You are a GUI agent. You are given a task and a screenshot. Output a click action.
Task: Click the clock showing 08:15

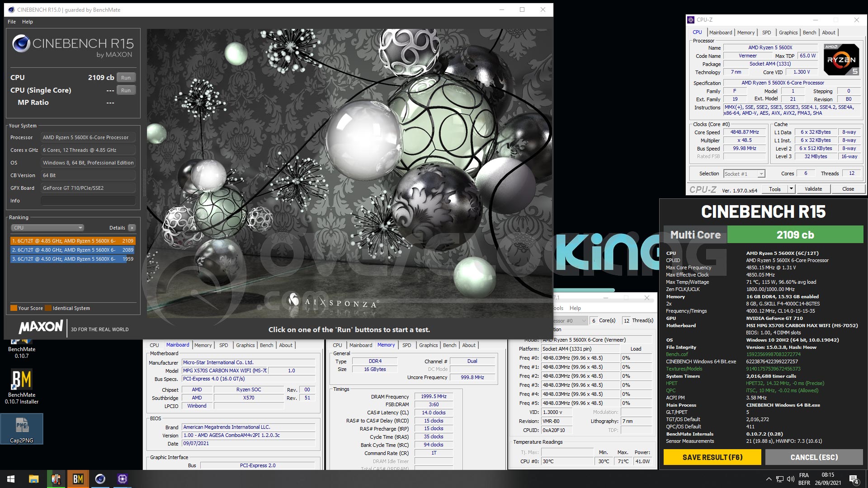[x=828, y=475]
